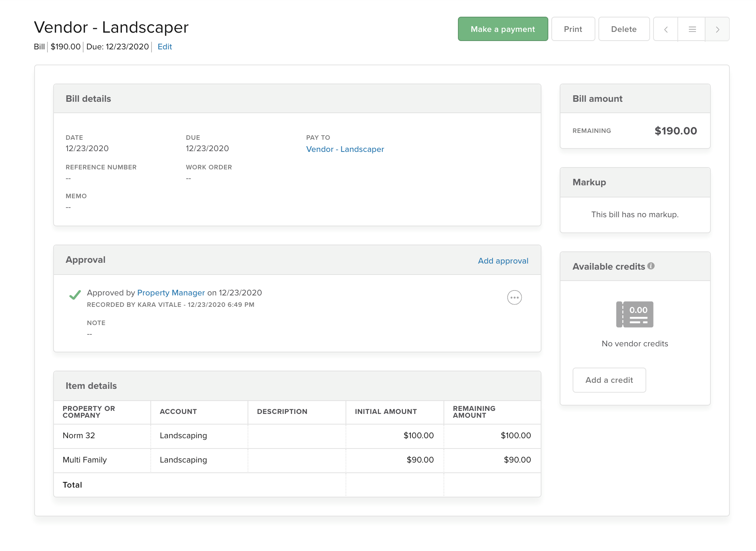
Task: Click the Total row label
Action: [x=72, y=485]
